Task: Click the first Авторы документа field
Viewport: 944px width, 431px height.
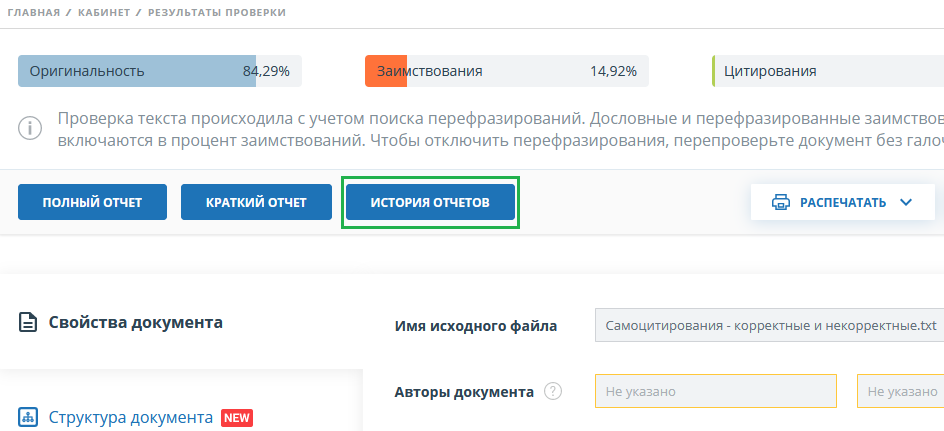Action: 716,392
